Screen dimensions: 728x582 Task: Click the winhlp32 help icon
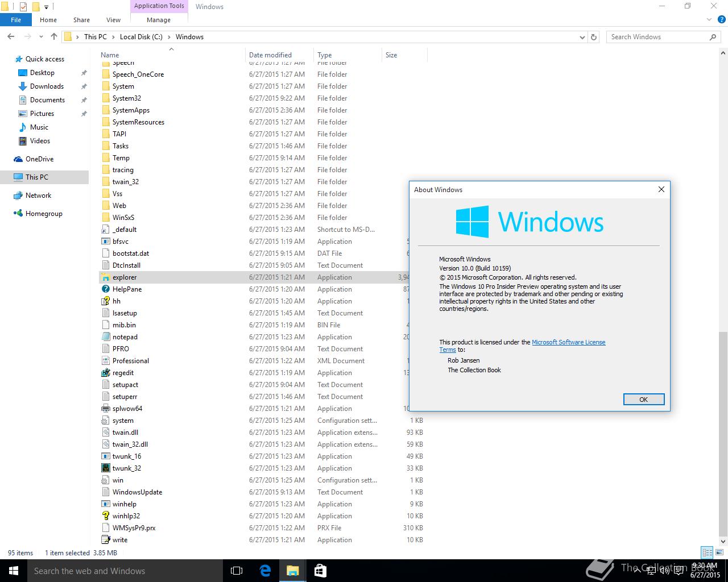(105, 516)
